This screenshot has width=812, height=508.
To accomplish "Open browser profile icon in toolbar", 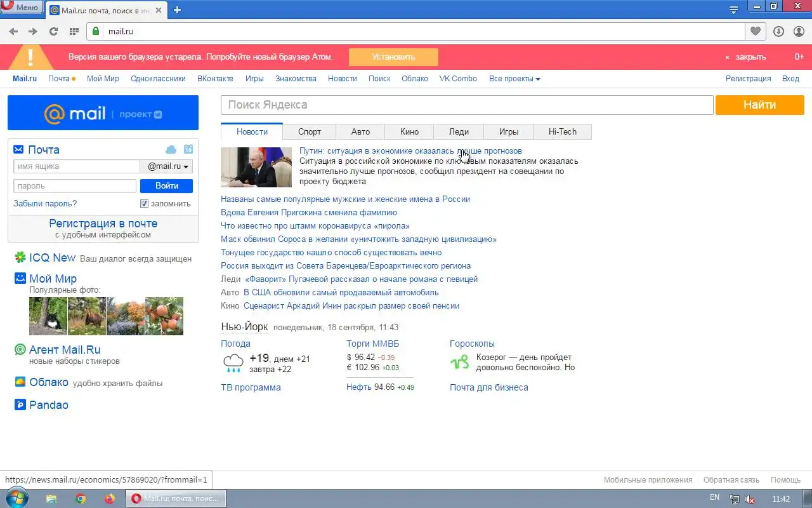I will tap(799, 31).
